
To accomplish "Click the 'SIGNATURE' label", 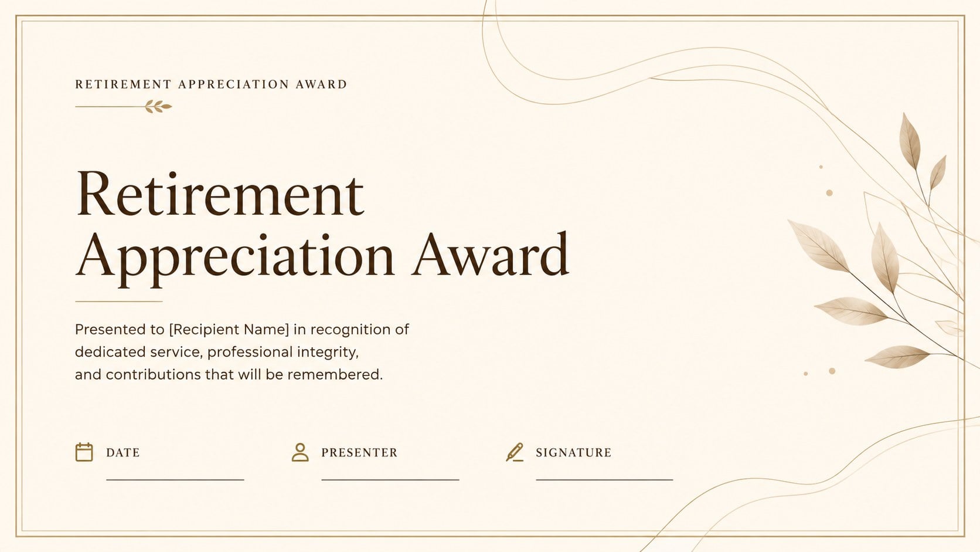I will [574, 453].
